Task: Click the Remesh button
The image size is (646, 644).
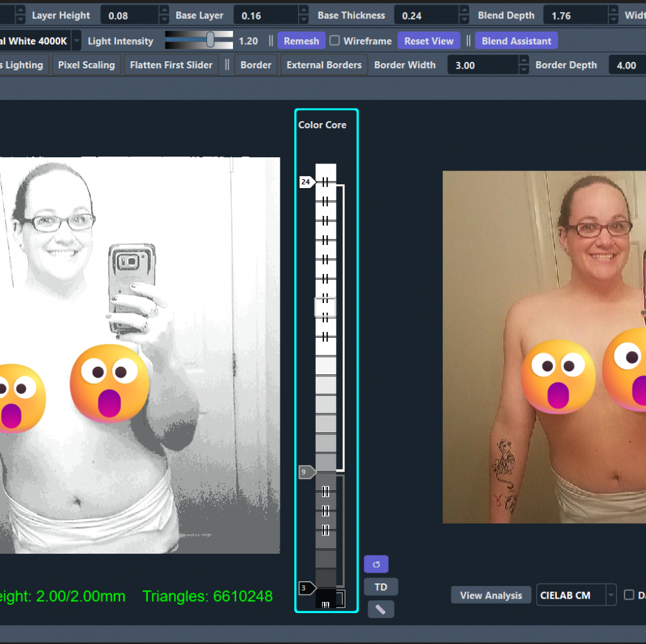Action: pyautogui.click(x=301, y=40)
